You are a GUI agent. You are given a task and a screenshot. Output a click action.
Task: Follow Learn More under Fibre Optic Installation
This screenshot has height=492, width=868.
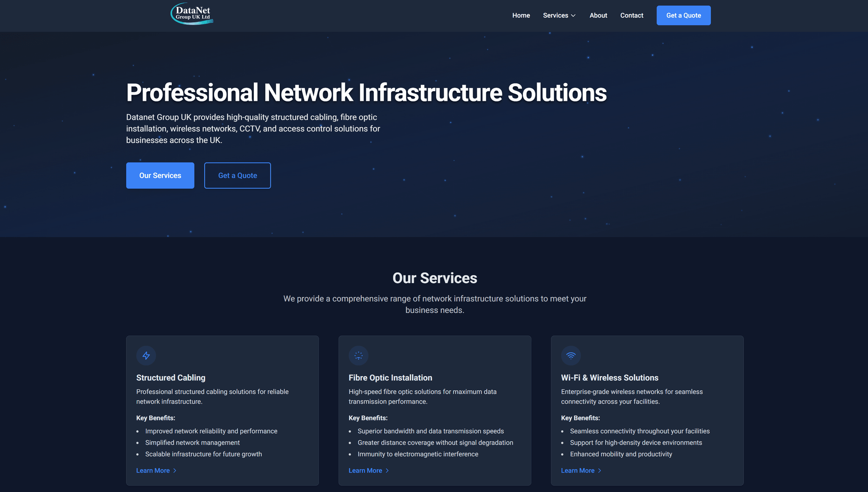pos(365,471)
